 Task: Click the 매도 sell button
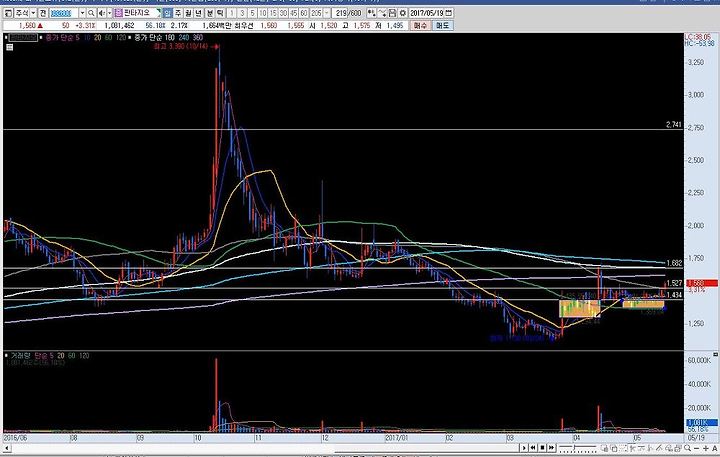pos(442,25)
